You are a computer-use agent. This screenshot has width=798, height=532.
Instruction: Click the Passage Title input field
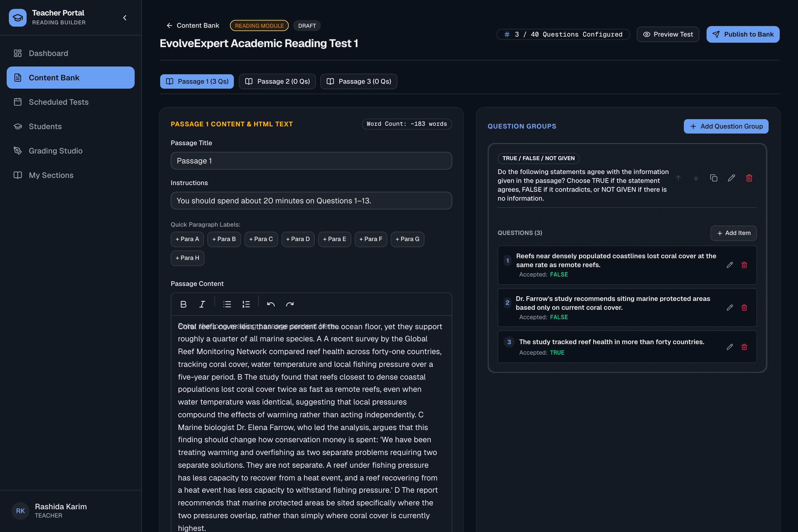pos(311,161)
